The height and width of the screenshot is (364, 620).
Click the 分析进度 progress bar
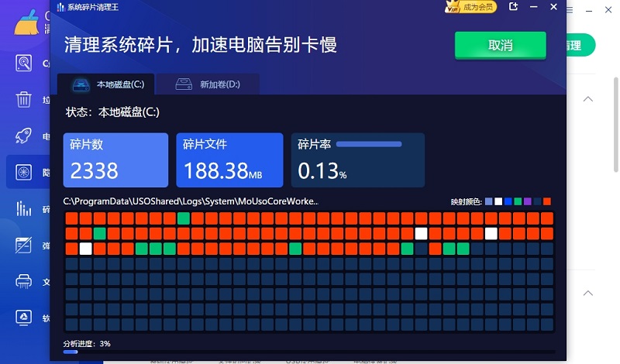pyautogui.click(x=309, y=352)
